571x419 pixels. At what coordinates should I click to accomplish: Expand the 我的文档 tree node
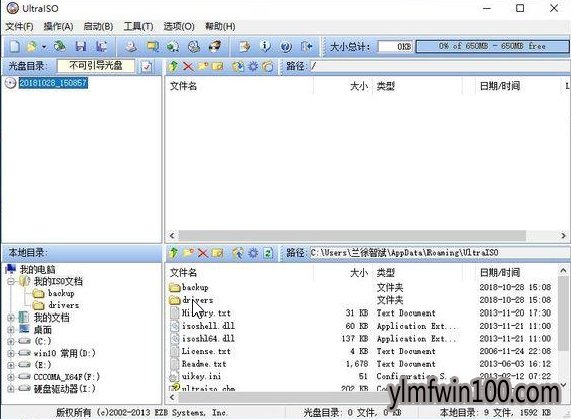pyautogui.click(x=11, y=318)
